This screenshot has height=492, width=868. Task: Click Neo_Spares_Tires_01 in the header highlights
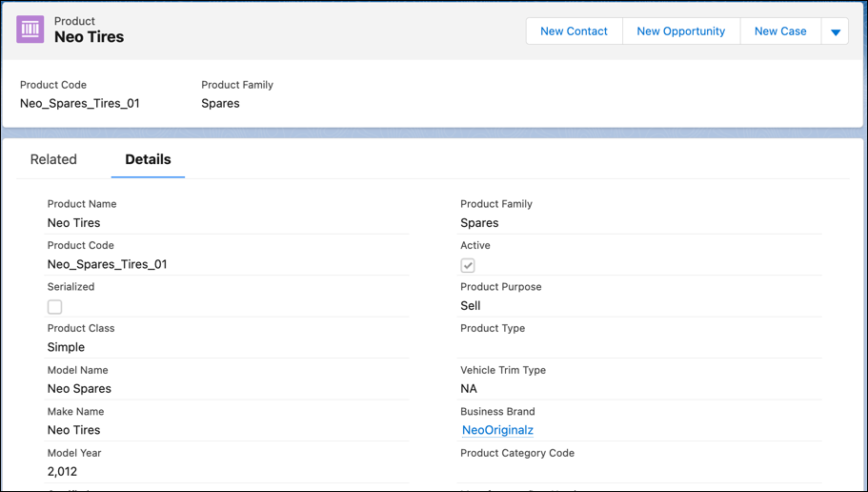[80, 104]
